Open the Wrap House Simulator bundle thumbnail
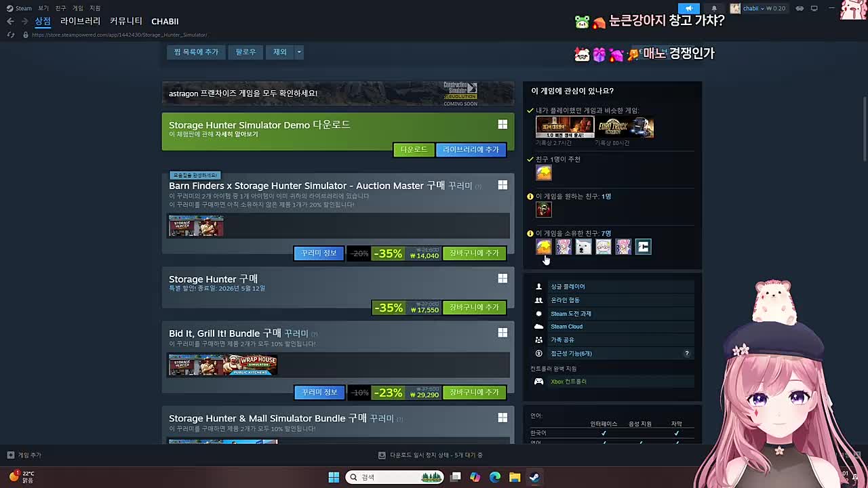This screenshot has height=488, width=868. click(250, 365)
